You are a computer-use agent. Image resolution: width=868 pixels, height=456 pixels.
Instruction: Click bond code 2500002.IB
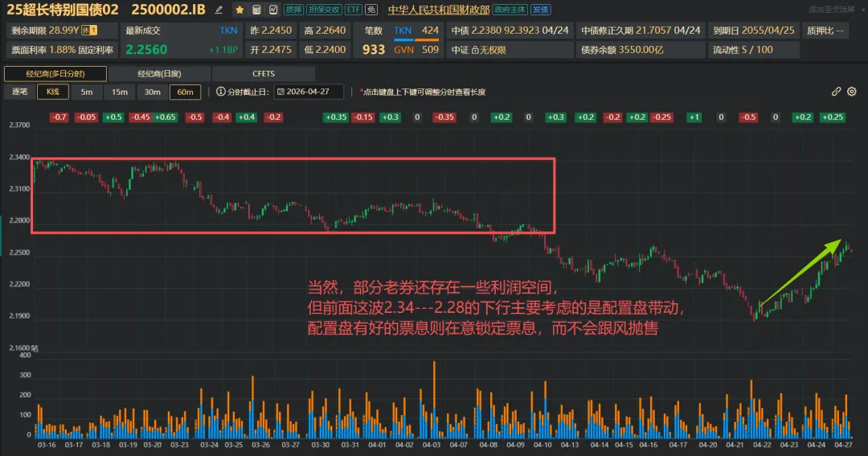click(168, 10)
